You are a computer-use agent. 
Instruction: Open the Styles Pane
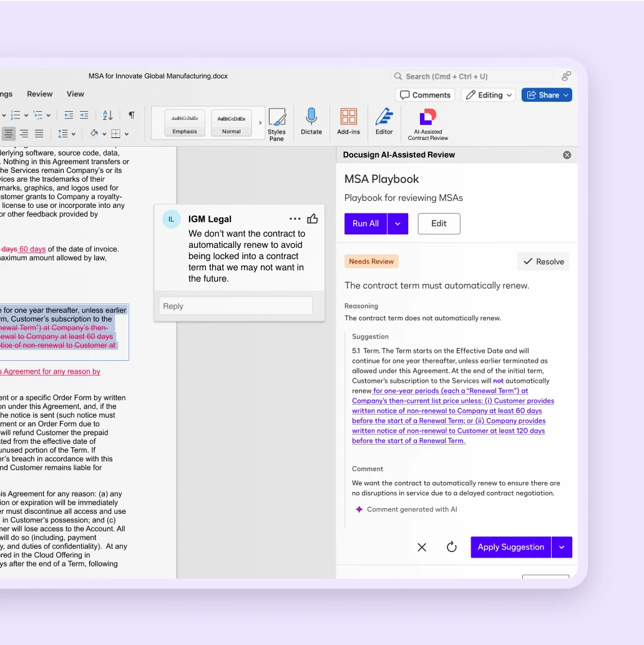[x=277, y=124]
